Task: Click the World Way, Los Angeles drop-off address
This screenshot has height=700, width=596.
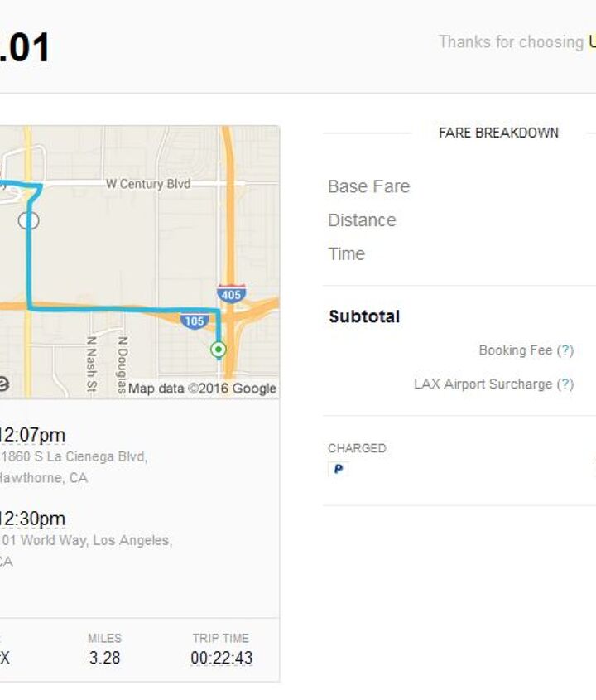Action: click(86, 540)
